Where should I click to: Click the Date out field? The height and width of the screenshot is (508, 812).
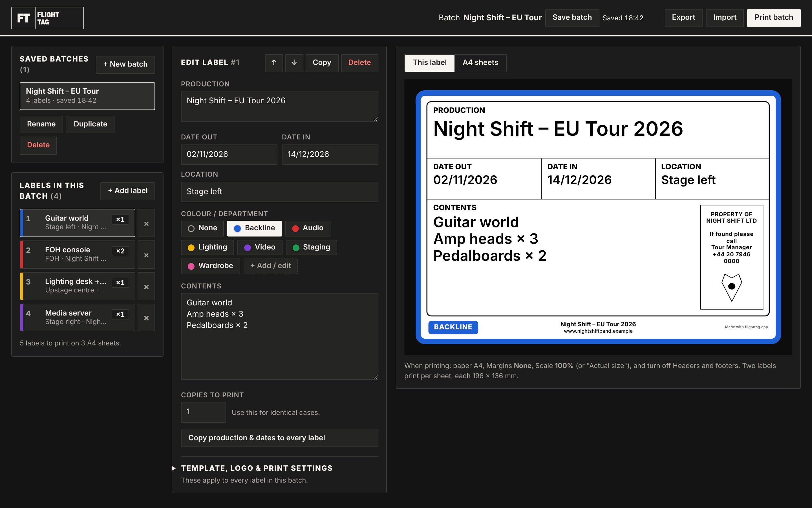(229, 155)
